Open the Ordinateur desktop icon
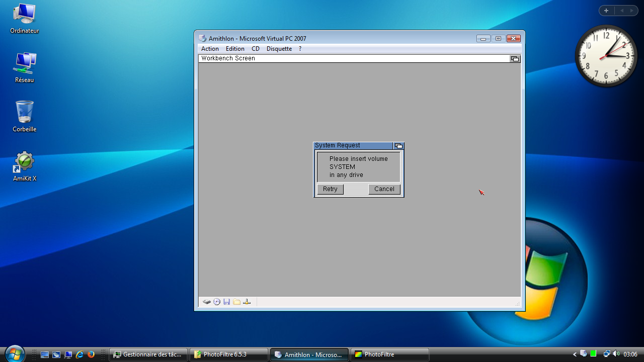Screen dimensions: 644x362 pos(24,19)
